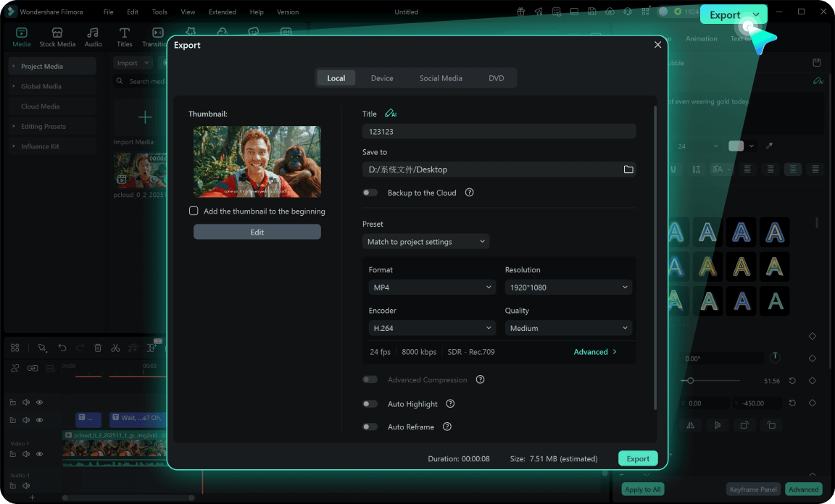Open the Quality dropdown set to Medium
Viewport: 835px width, 504px height.
[568, 327]
